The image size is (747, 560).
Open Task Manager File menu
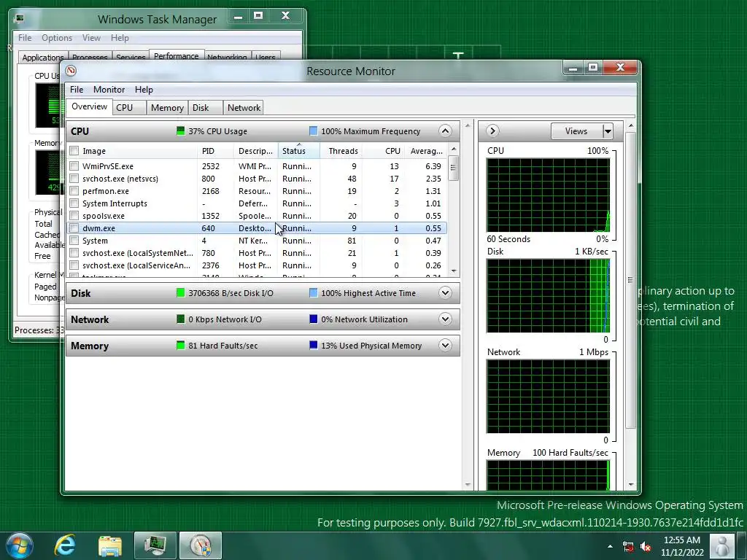pyautogui.click(x=25, y=38)
